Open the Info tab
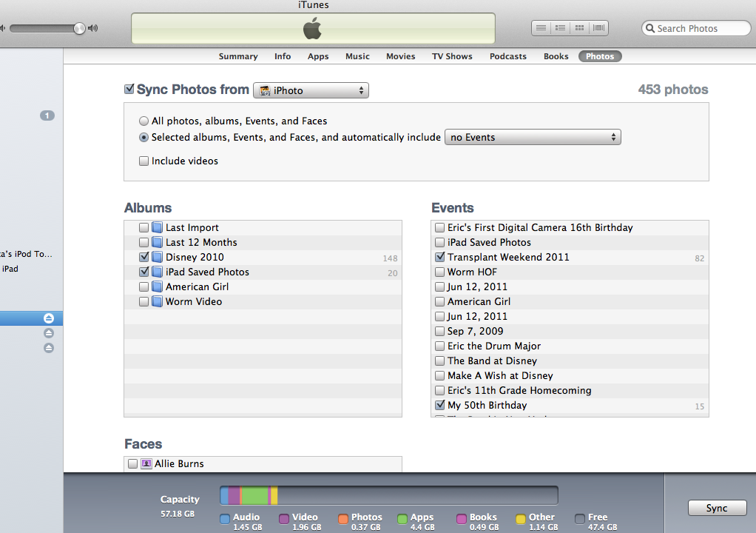This screenshot has height=533, width=756. (x=283, y=56)
